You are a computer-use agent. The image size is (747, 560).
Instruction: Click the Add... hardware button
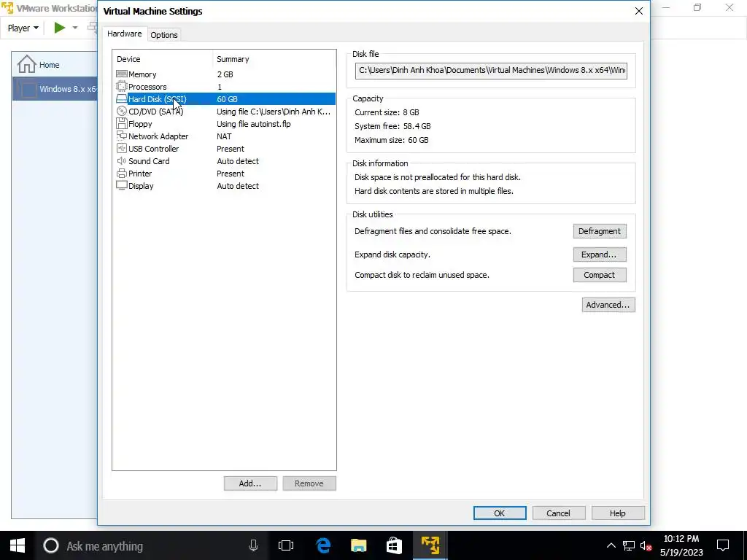[x=250, y=483]
